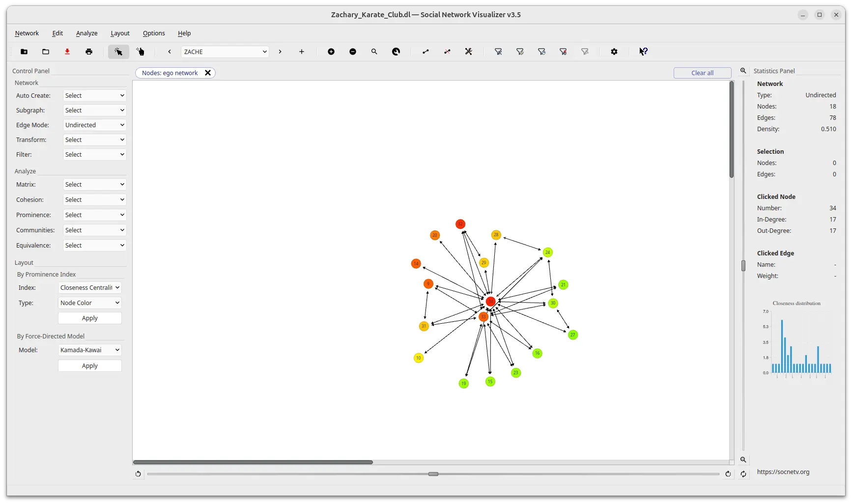Viewport: 852px width, 504px height.
Task: Open the Closeness Centrality index dropdown
Action: (89, 288)
